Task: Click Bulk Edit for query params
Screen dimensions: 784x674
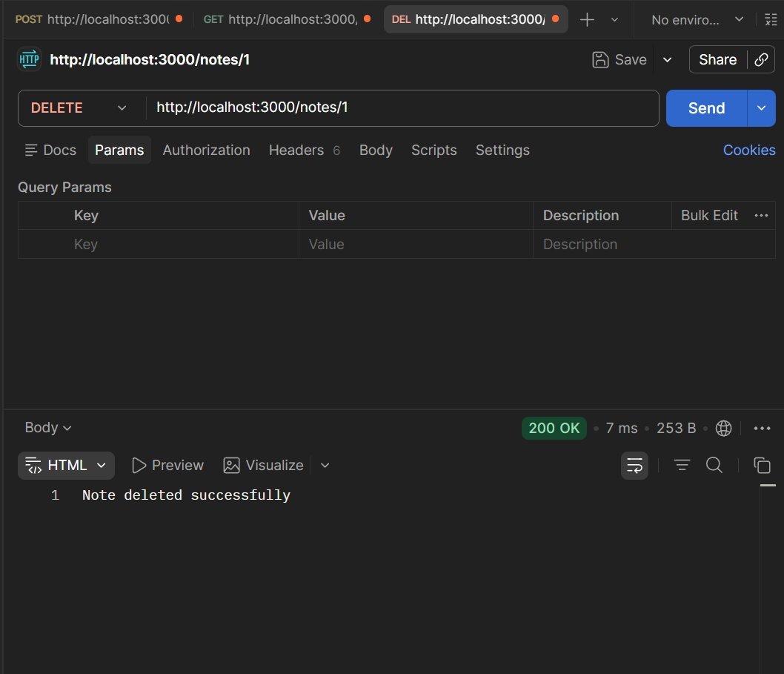Action: point(709,216)
